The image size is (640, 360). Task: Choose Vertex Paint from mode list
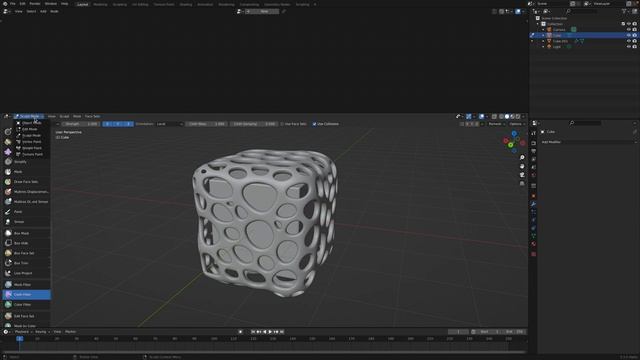coord(32,142)
